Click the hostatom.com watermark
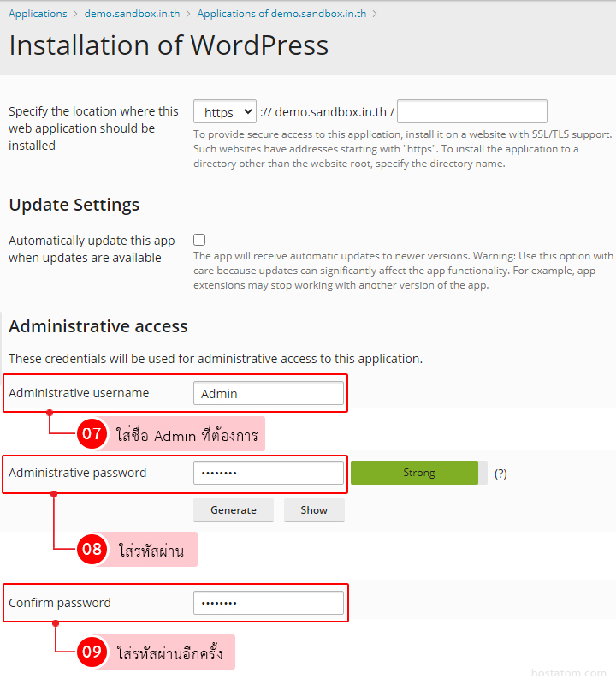The height and width of the screenshot is (685, 616). coord(568,673)
